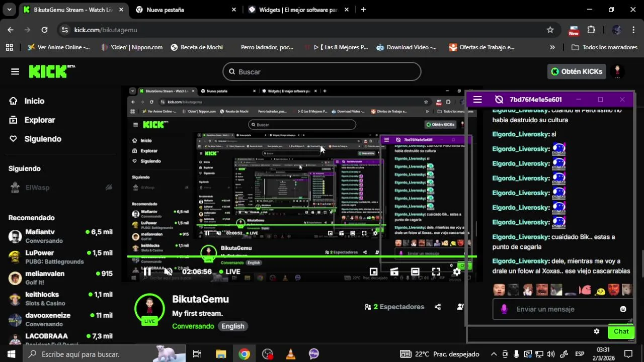Click the green Chat button
Viewport: 644px width, 362px height.
click(x=621, y=331)
